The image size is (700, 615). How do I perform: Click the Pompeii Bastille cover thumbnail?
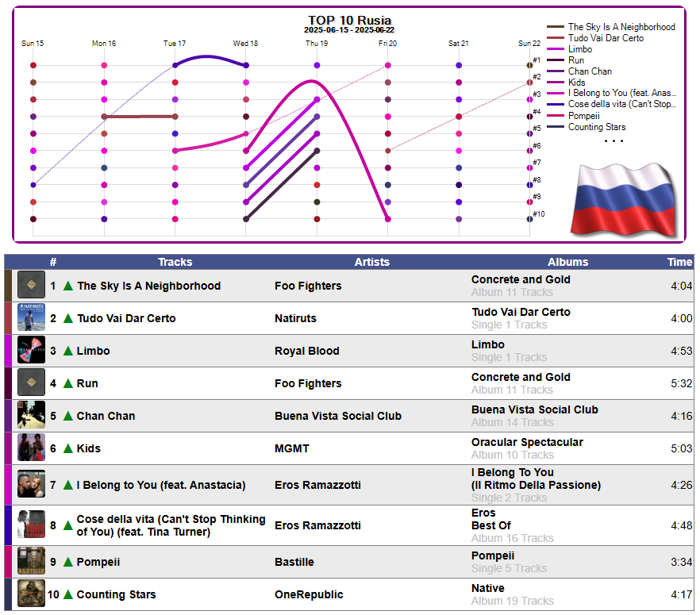click(31, 561)
